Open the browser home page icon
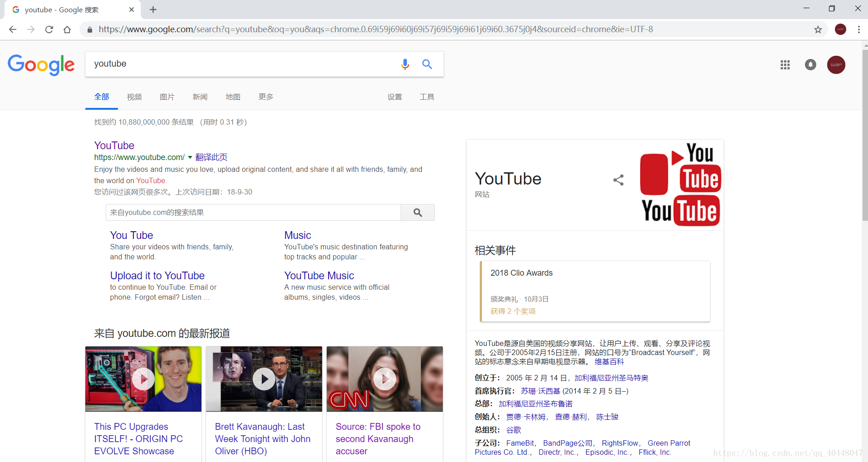The height and width of the screenshot is (462, 868). pos(67,29)
